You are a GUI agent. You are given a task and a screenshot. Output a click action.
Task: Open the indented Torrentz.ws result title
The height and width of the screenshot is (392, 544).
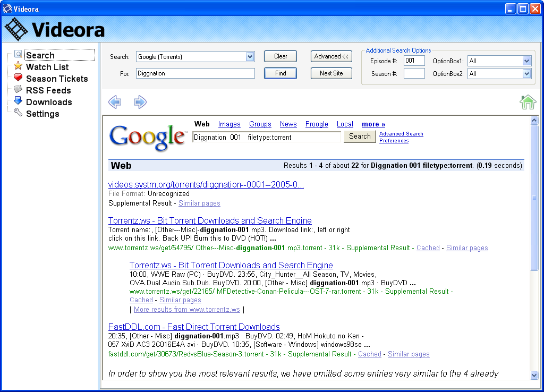pyautogui.click(x=231, y=266)
